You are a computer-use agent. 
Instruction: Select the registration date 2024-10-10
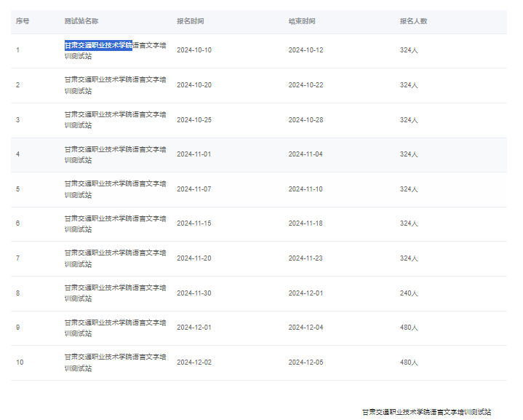pyautogui.click(x=194, y=50)
